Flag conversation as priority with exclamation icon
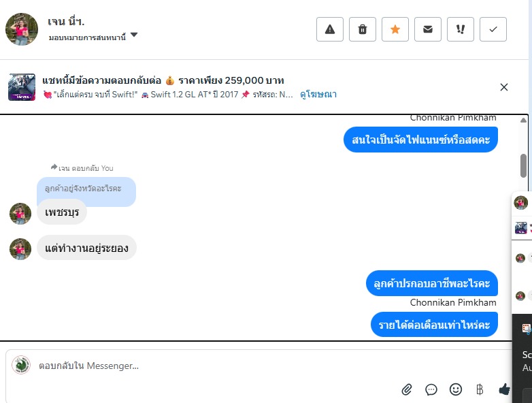 tap(461, 29)
